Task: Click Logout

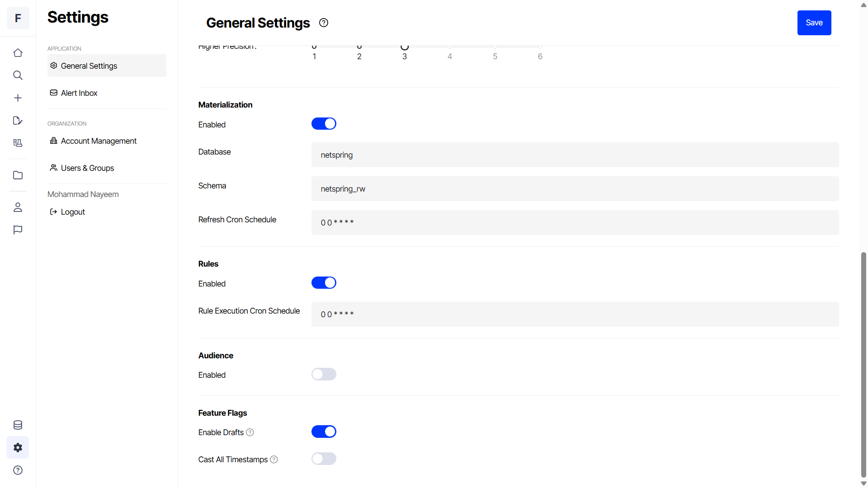Action: pyautogui.click(x=67, y=212)
